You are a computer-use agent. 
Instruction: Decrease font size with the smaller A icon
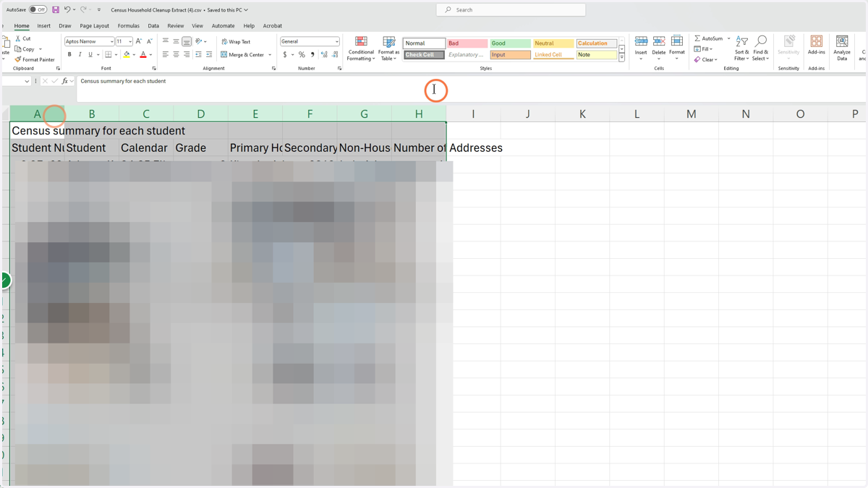coord(149,41)
